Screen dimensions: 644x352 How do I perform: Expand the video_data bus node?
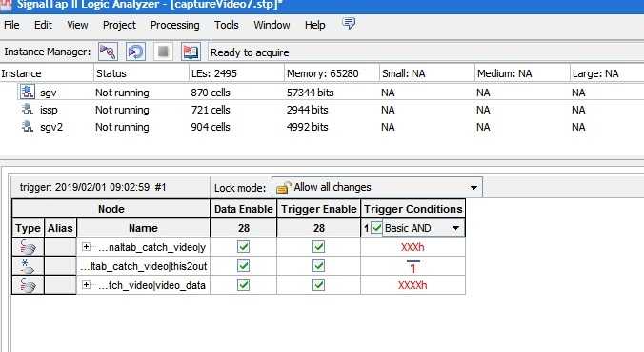[x=86, y=284]
